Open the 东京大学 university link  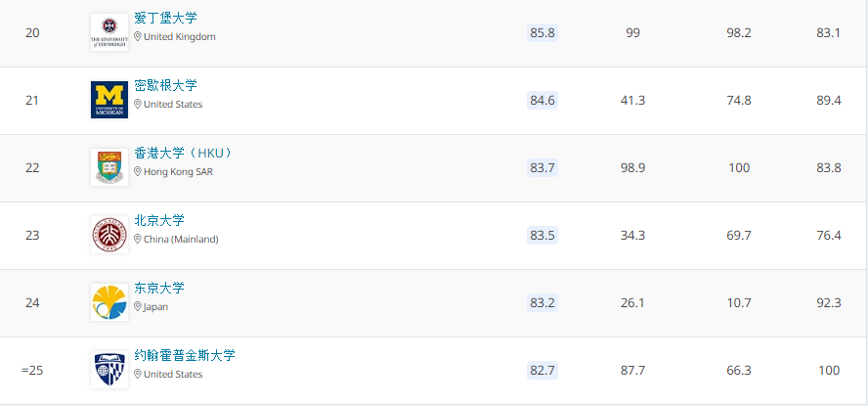(159, 288)
